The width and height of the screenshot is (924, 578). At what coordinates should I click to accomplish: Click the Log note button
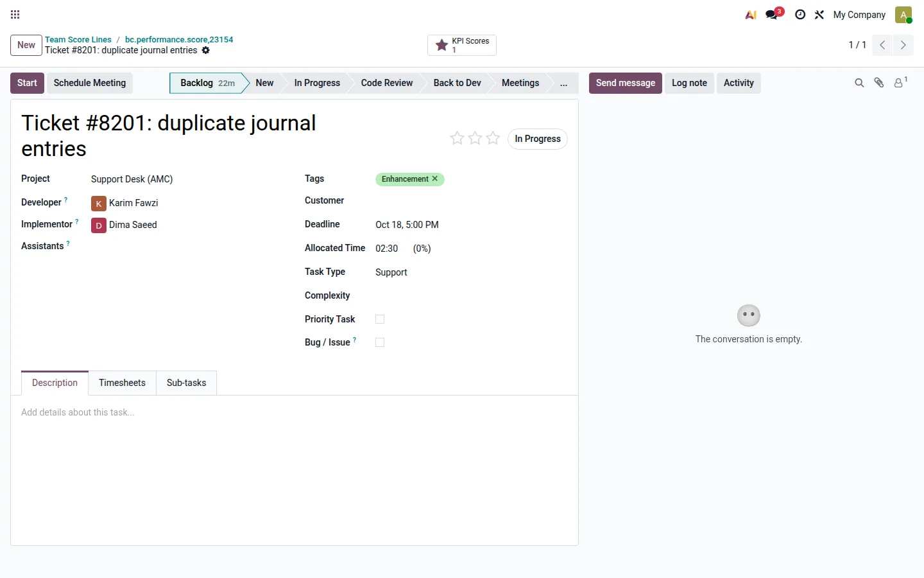(x=689, y=83)
